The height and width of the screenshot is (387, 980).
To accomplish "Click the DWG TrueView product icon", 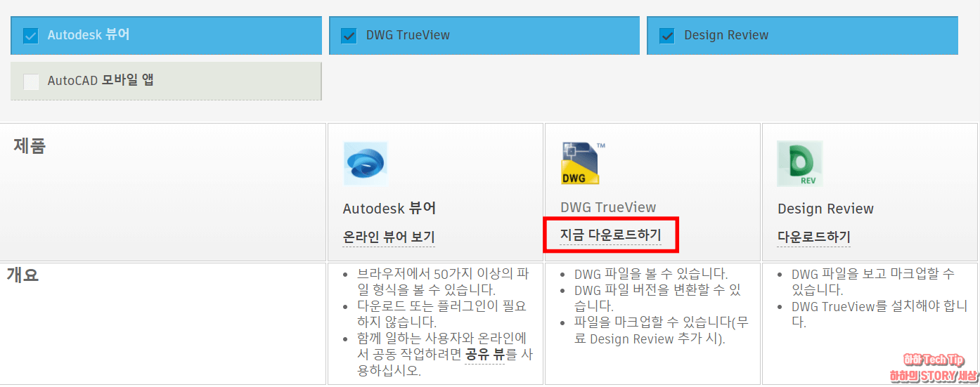I will 583,163.
